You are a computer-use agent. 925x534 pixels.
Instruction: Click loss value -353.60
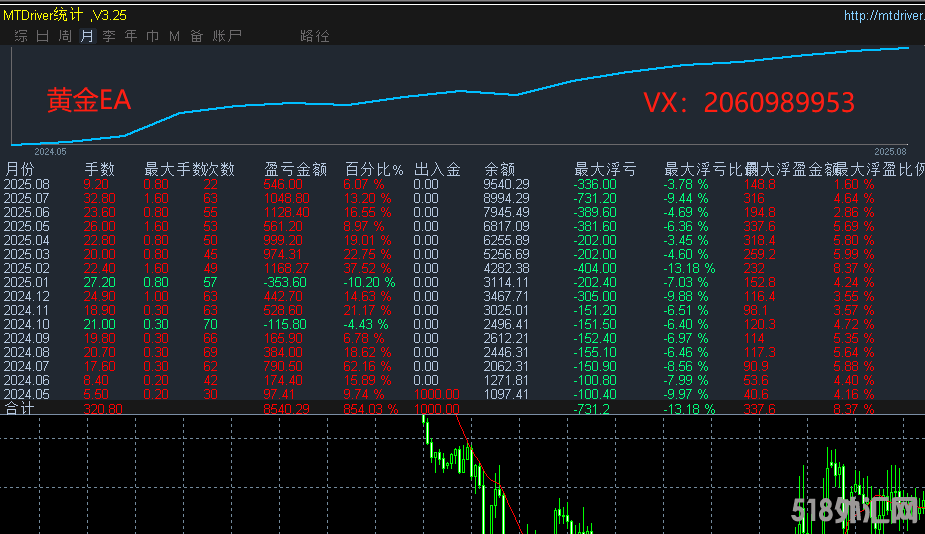click(285, 283)
